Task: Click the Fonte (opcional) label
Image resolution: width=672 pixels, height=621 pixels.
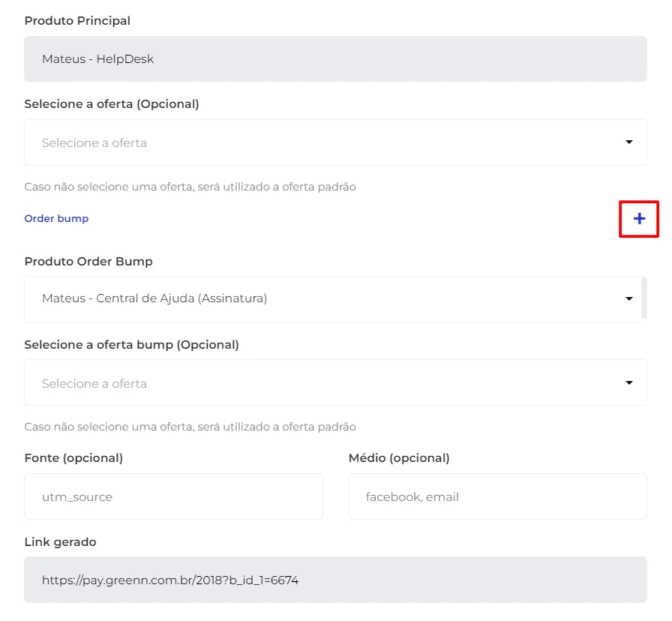Action: point(73,458)
